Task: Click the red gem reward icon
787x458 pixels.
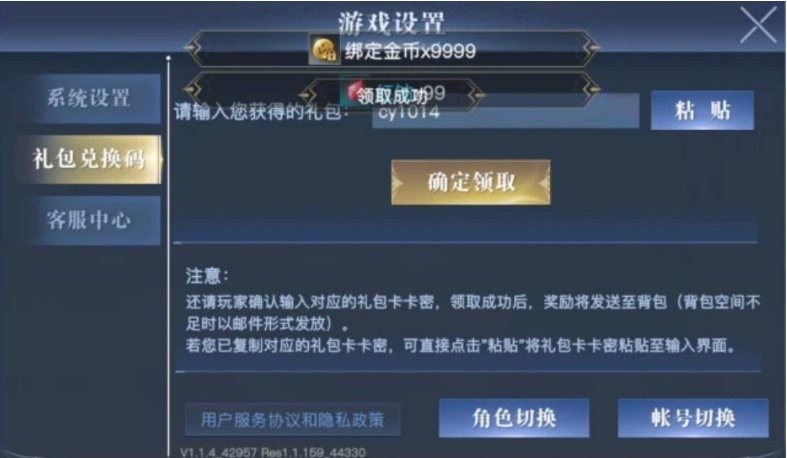Action: pos(353,91)
